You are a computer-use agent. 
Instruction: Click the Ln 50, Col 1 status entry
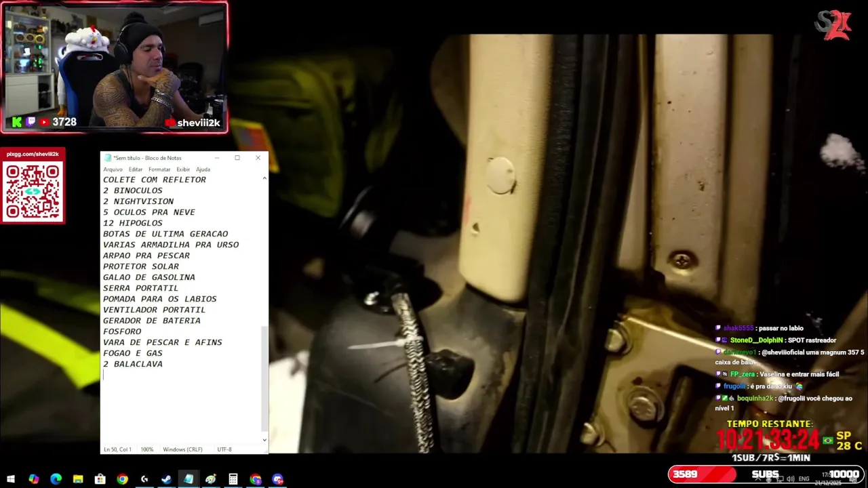click(118, 449)
